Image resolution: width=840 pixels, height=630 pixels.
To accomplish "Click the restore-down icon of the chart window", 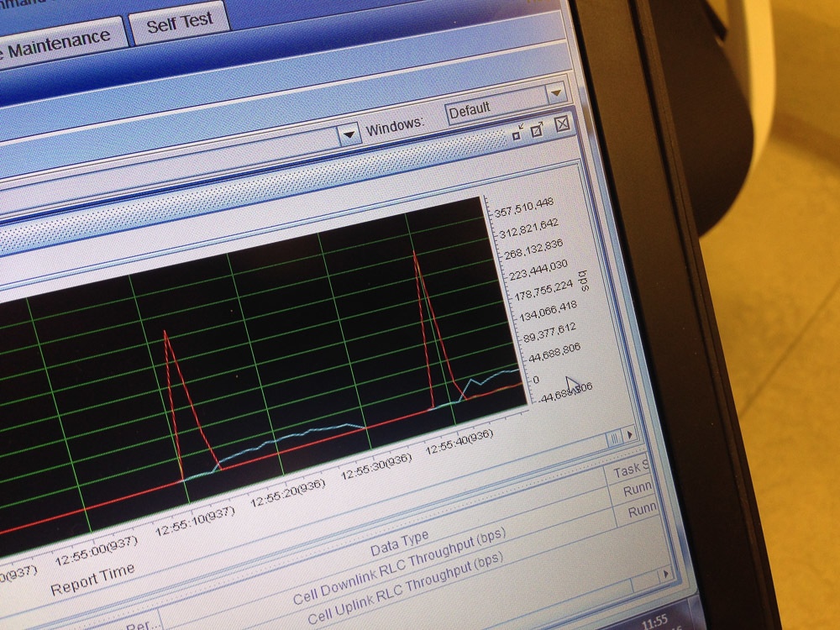I will click(x=517, y=133).
